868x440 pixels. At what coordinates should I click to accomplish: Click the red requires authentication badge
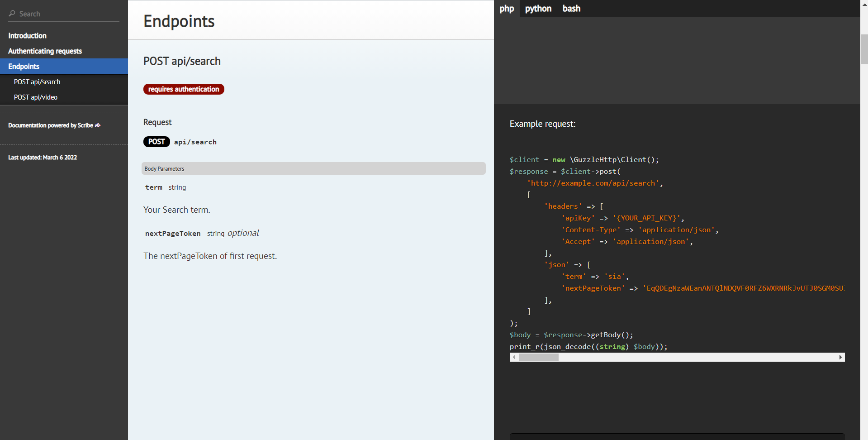point(184,89)
